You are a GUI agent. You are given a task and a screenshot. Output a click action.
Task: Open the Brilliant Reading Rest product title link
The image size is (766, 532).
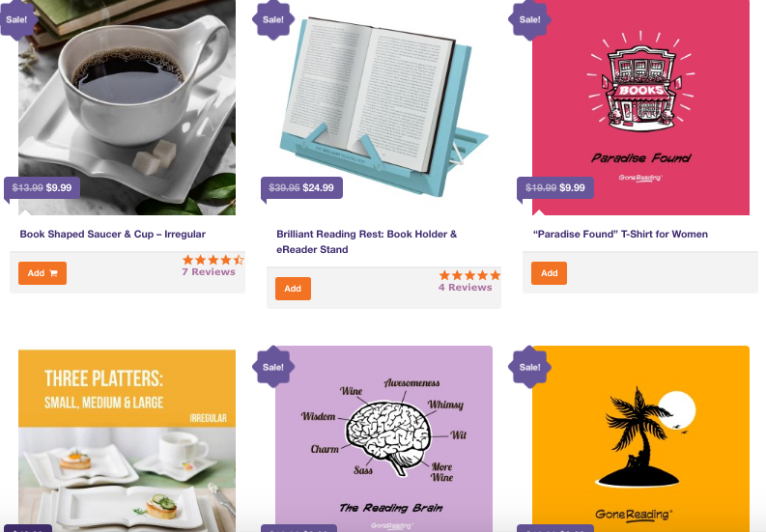367,241
